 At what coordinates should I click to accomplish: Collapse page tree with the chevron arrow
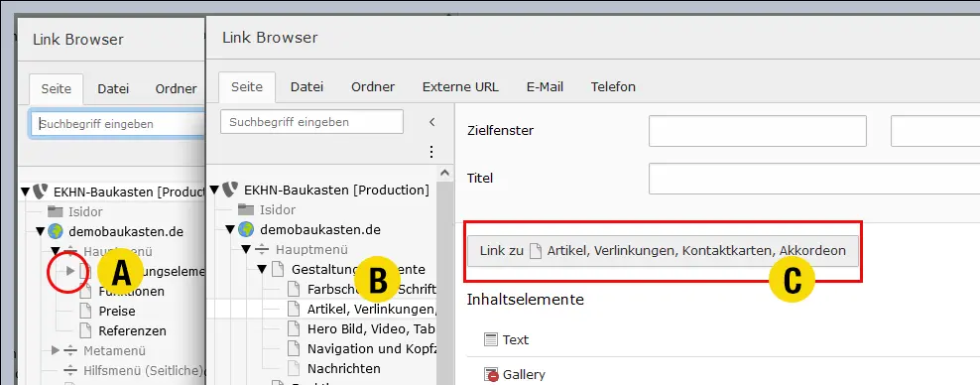(x=431, y=122)
